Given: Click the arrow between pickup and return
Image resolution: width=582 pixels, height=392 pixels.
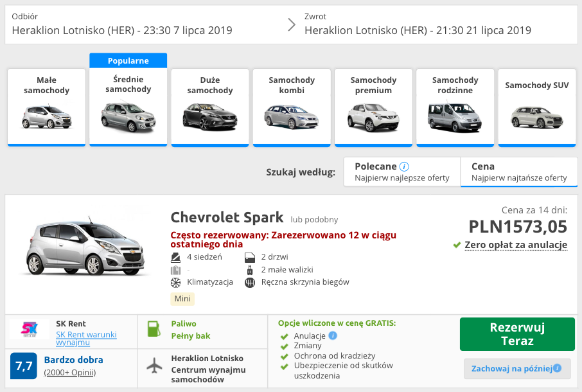Looking at the screenshot, I should pyautogui.click(x=292, y=25).
